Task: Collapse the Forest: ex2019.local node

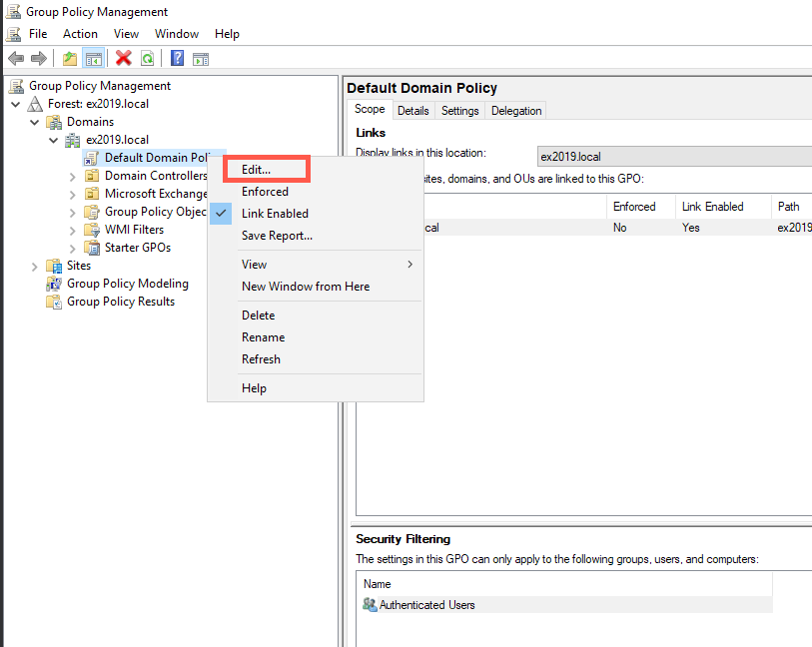Action: [16, 104]
